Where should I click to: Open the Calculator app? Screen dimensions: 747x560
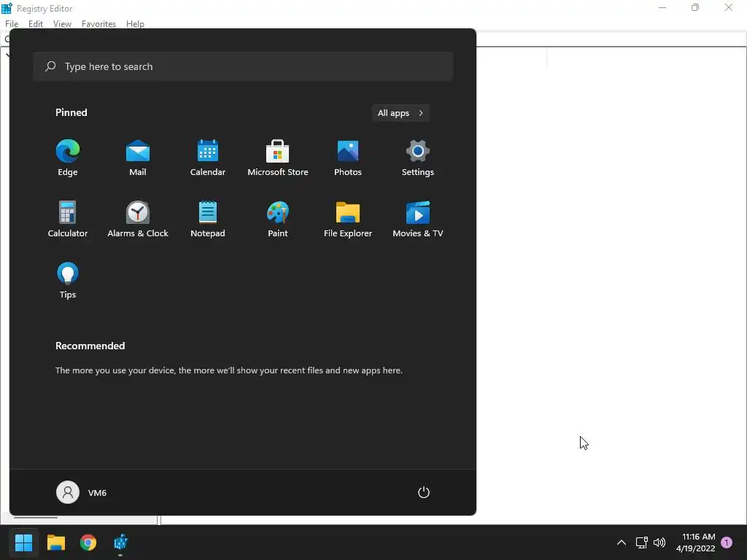(x=68, y=219)
